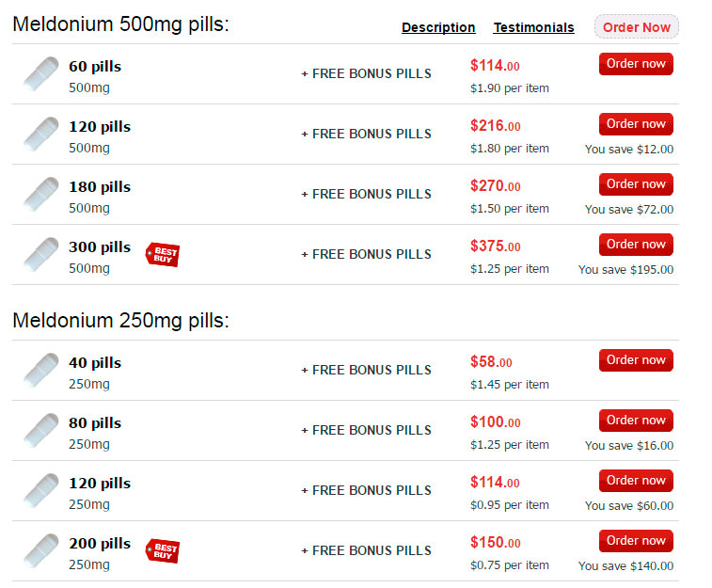Viewport: 712px width, 588px height.
Task: Order now the 40 pills at $58.00
Action: coord(636,360)
